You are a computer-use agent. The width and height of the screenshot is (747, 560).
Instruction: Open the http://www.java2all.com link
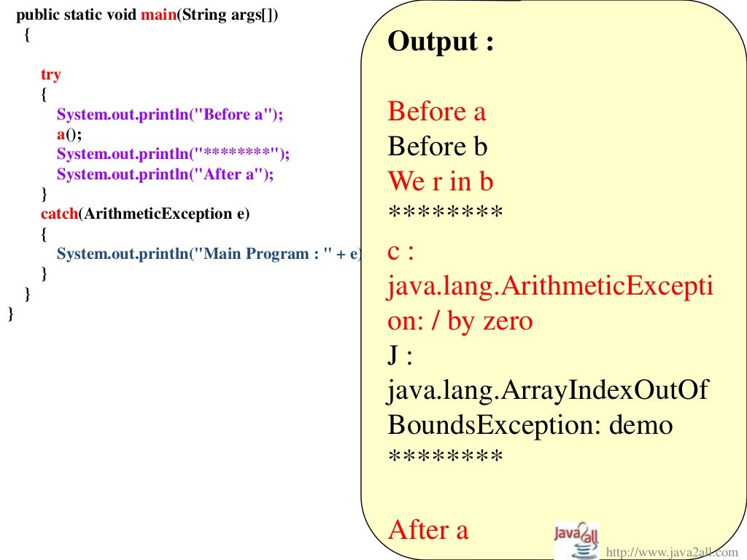[672, 553]
